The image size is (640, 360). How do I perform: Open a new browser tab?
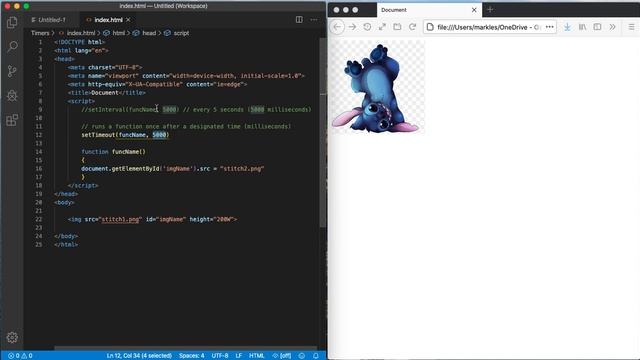(x=490, y=9)
